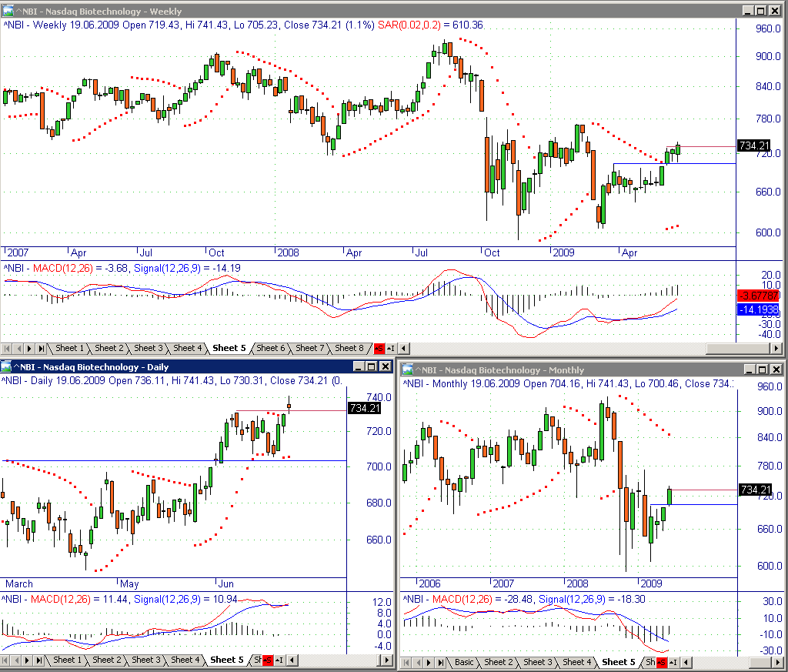Screen dimensions: 788x672
Task: Select Sheet 5 tab in Weekly window
Action: tap(229, 348)
